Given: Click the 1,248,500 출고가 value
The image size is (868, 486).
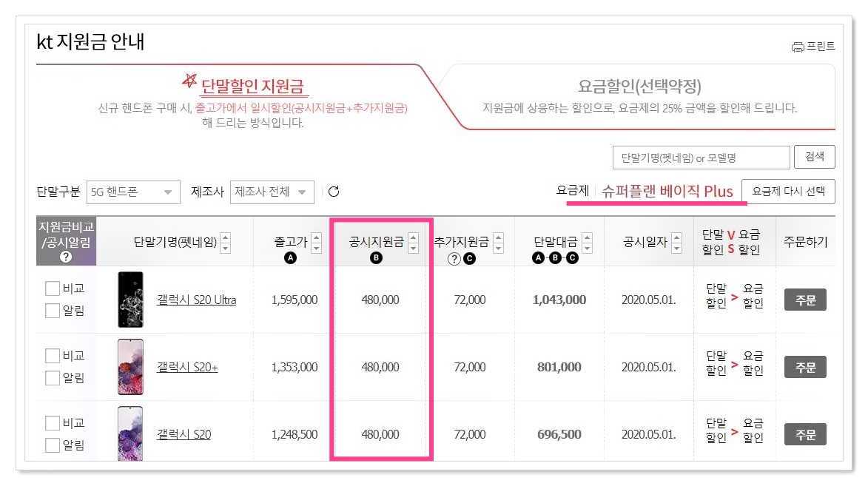Looking at the screenshot, I should 295,434.
